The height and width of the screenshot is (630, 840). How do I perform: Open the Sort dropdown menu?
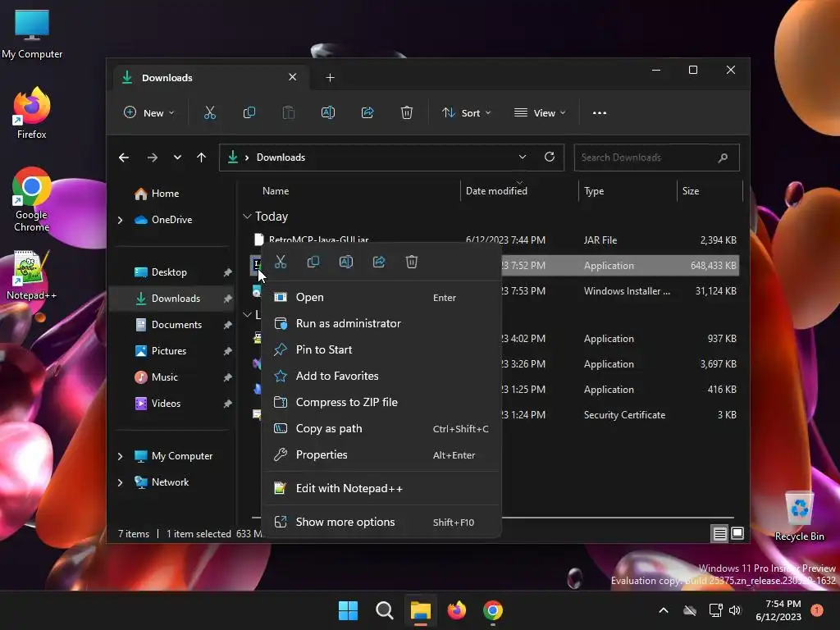click(x=466, y=113)
